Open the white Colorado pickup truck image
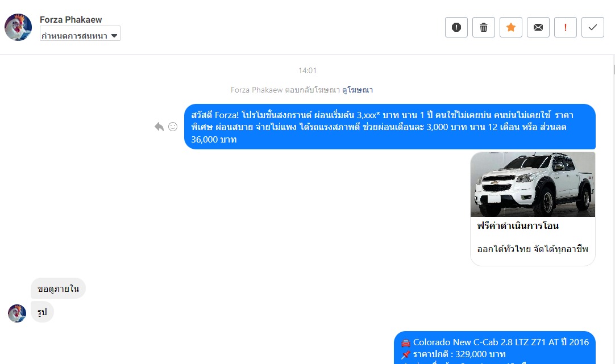 533,184
